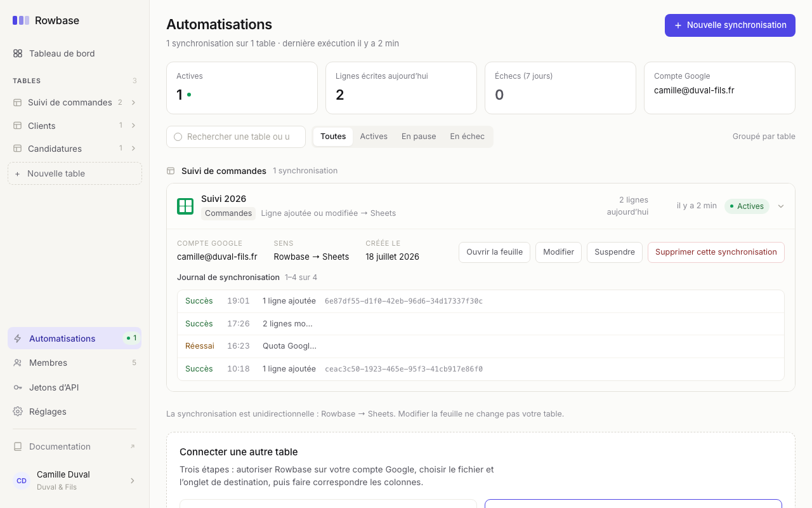
Task: Click Ouvrir la feuille button
Action: (494, 252)
